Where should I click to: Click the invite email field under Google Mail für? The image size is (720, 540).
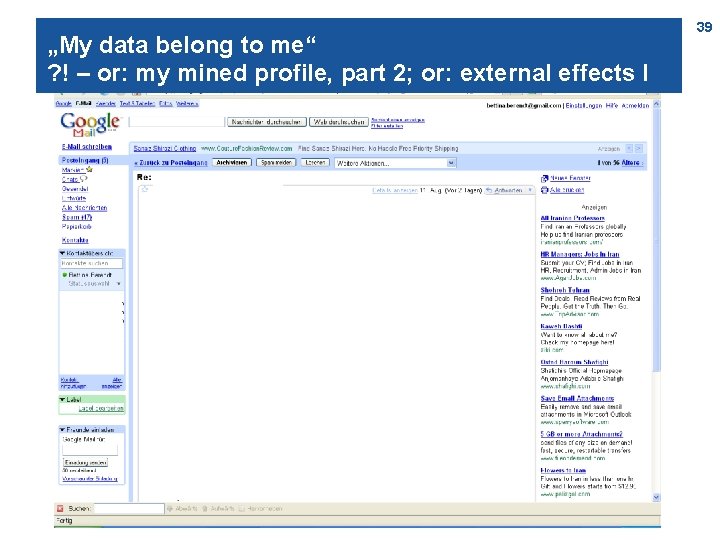click(90, 450)
